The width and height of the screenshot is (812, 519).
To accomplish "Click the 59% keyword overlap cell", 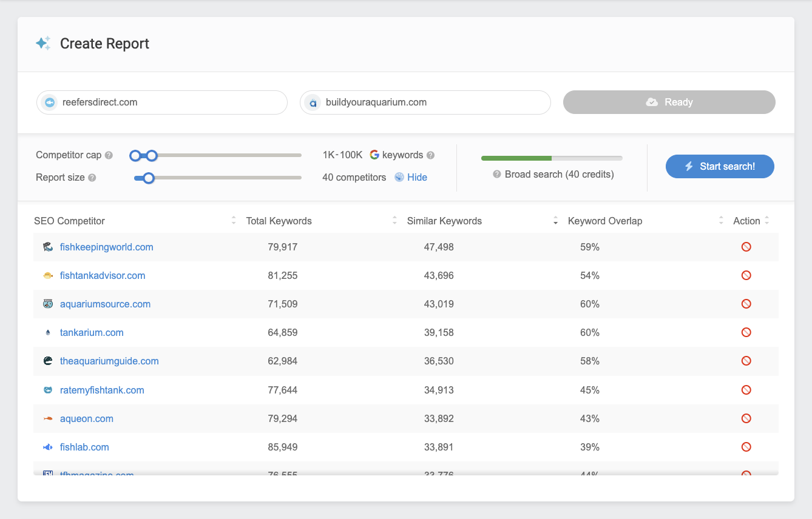I will pos(590,247).
